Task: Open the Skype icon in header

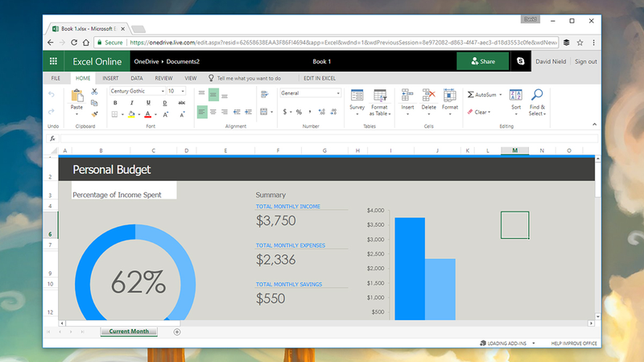Action: click(520, 61)
